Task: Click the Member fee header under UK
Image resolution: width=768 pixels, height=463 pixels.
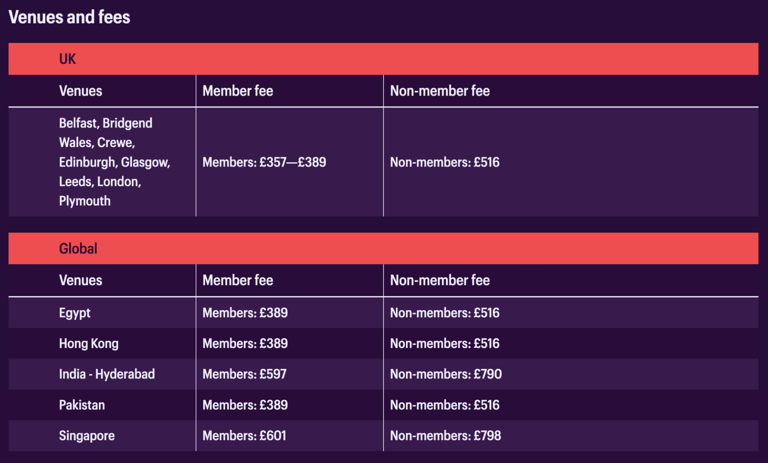Action: point(238,91)
